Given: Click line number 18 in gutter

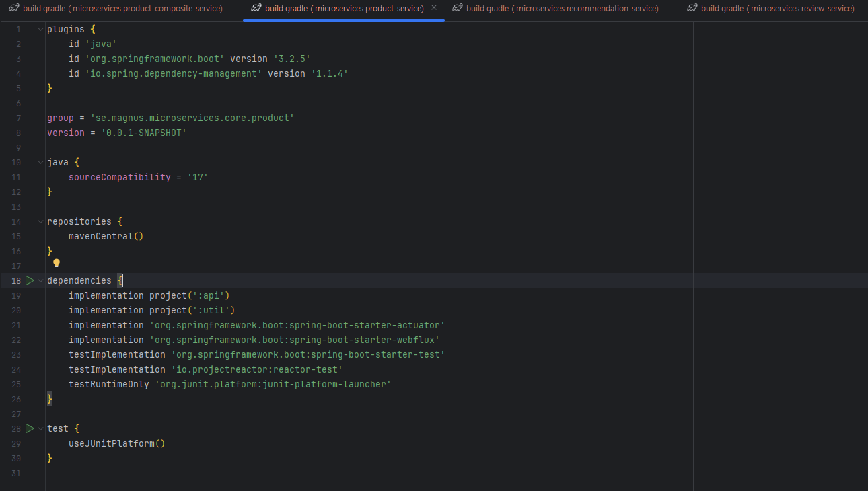Looking at the screenshot, I should pyautogui.click(x=15, y=281).
